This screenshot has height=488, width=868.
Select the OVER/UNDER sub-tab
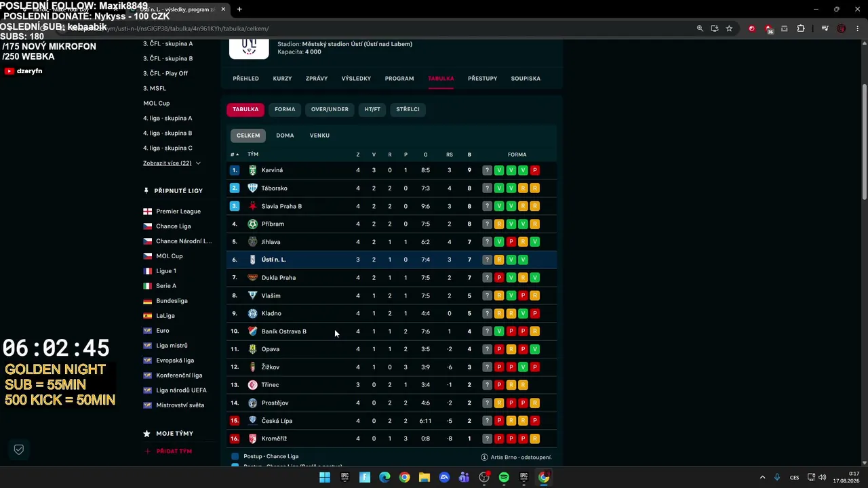click(330, 109)
